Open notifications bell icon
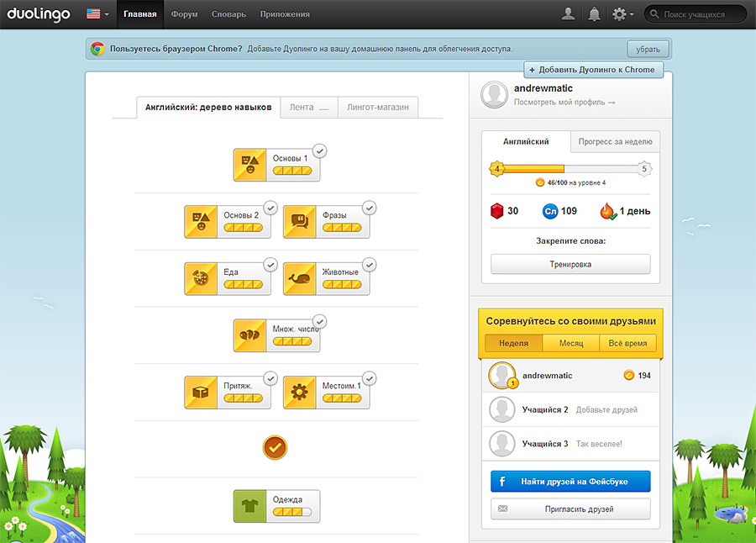Viewport: 756px width, 543px height. [594, 14]
